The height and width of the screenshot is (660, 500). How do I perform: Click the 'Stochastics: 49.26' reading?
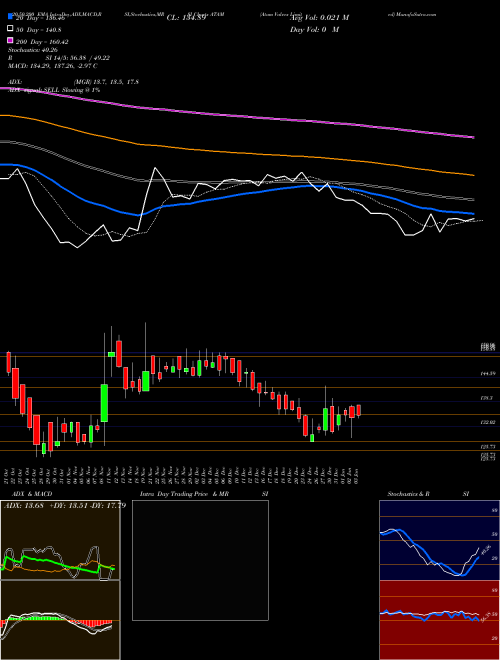[x=33, y=50]
